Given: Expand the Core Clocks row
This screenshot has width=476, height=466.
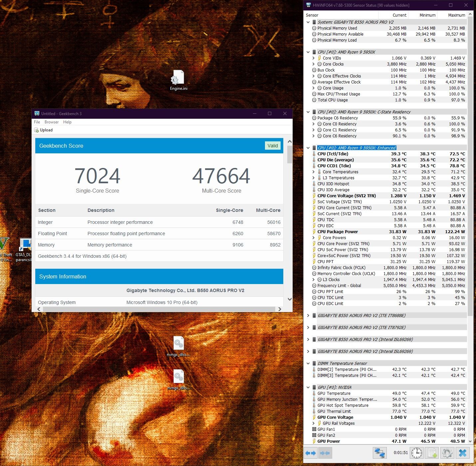Looking at the screenshot, I should (x=314, y=64).
